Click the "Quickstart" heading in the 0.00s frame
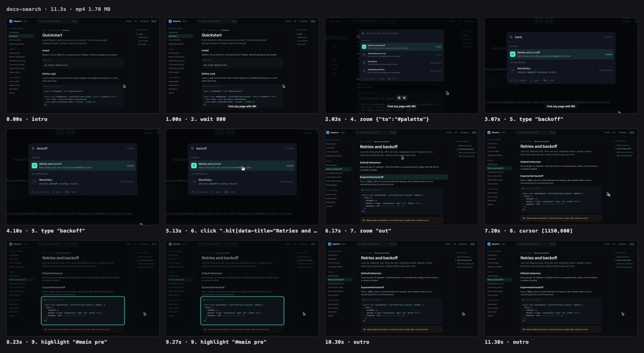Screen dimensions: 644x353 pos(52,35)
